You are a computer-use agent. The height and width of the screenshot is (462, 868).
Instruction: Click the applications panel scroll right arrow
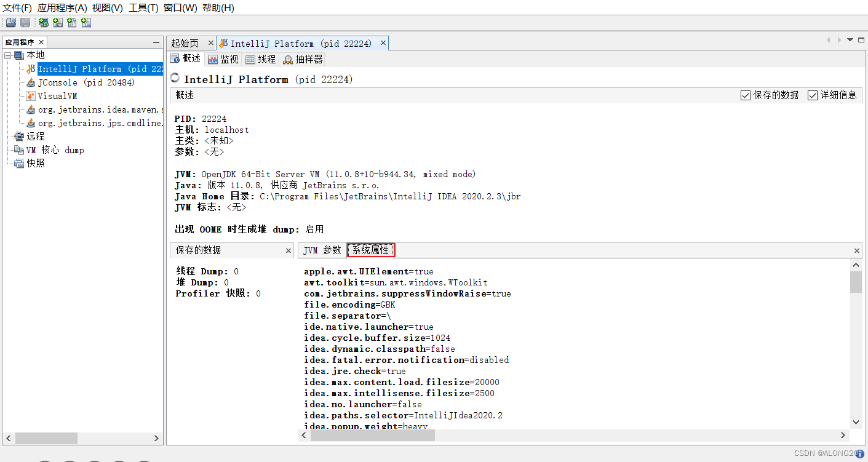pos(156,439)
